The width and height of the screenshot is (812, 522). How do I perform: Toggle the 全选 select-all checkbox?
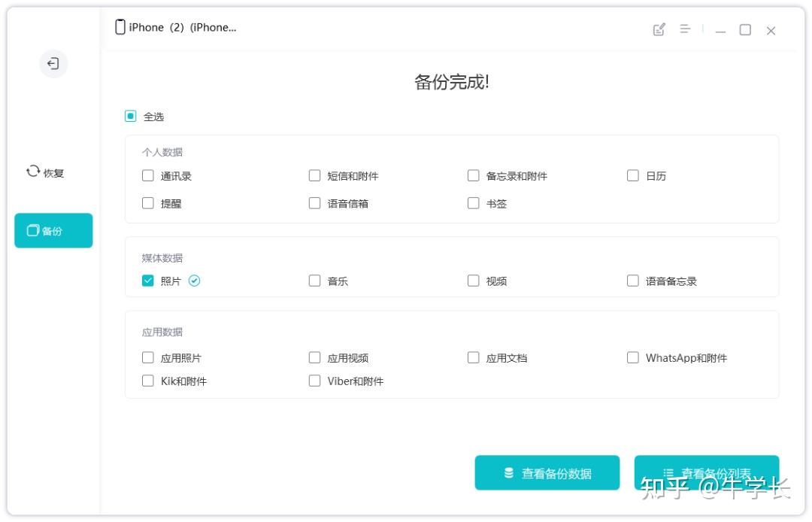click(131, 117)
